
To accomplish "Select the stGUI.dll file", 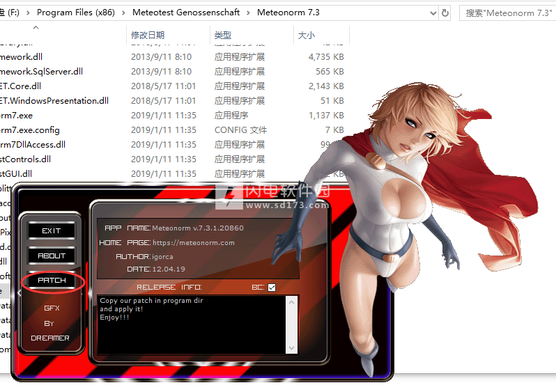I will [16, 173].
